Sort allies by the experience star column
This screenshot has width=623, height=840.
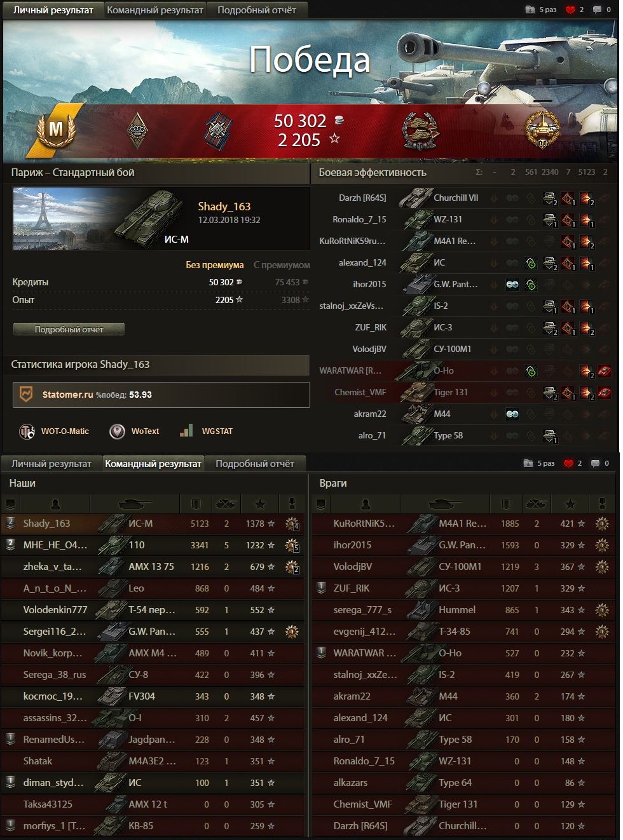click(260, 504)
